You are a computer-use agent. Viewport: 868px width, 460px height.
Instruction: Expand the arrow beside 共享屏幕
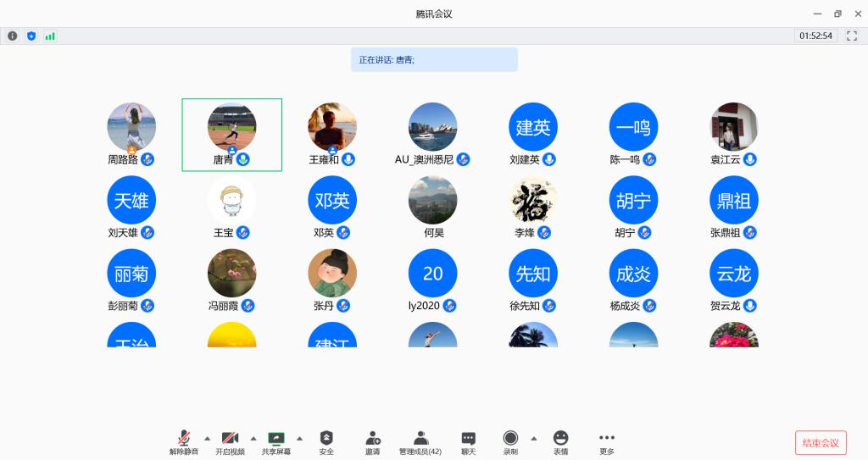click(x=299, y=438)
